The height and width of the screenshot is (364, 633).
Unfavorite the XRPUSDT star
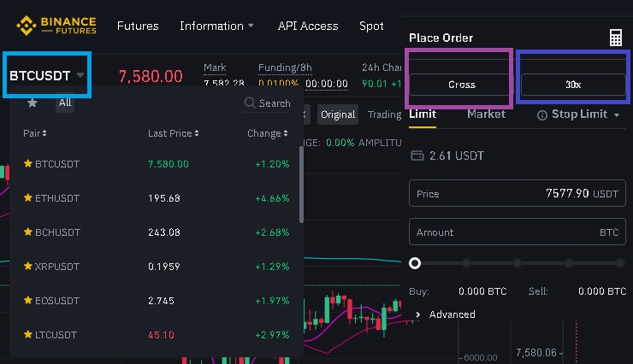pos(28,266)
